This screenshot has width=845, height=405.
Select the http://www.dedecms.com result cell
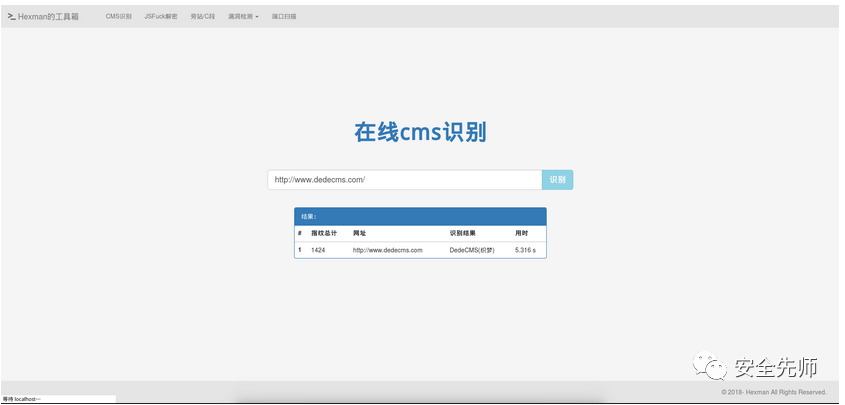387,250
